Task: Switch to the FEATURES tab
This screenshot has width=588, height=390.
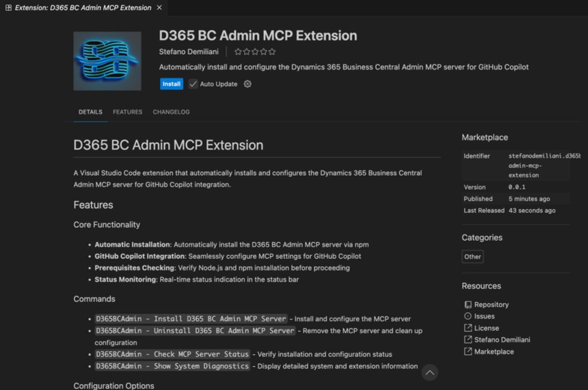Action: click(x=128, y=112)
